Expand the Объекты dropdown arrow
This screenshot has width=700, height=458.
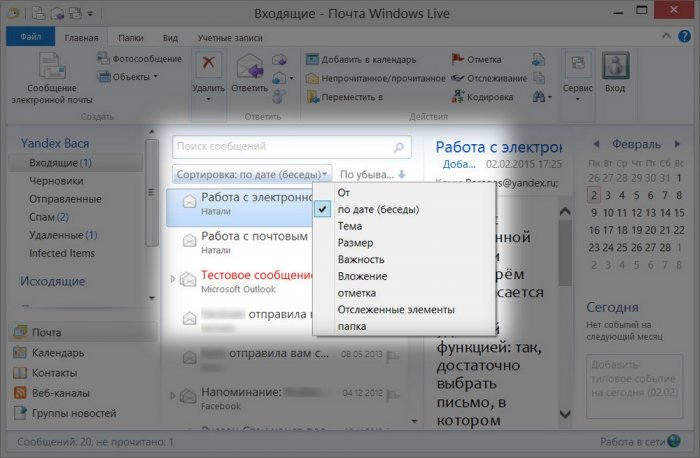(156, 77)
